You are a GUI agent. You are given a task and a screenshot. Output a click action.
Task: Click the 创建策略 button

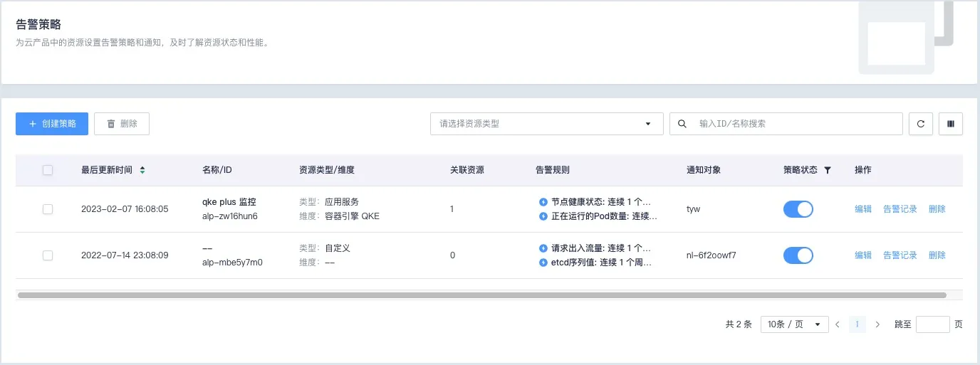tap(52, 124)
